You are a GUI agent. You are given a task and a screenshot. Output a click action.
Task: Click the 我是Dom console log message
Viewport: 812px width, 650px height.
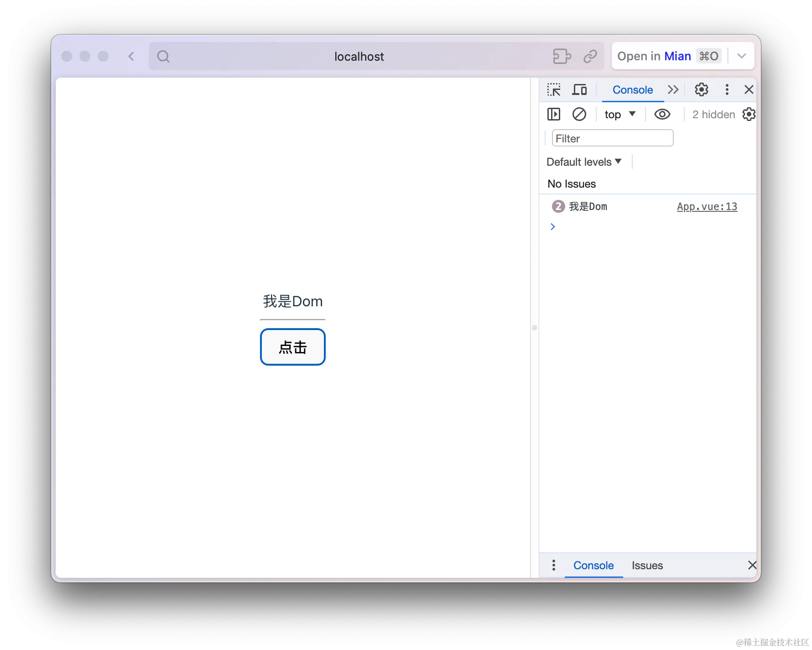point(588,206)
